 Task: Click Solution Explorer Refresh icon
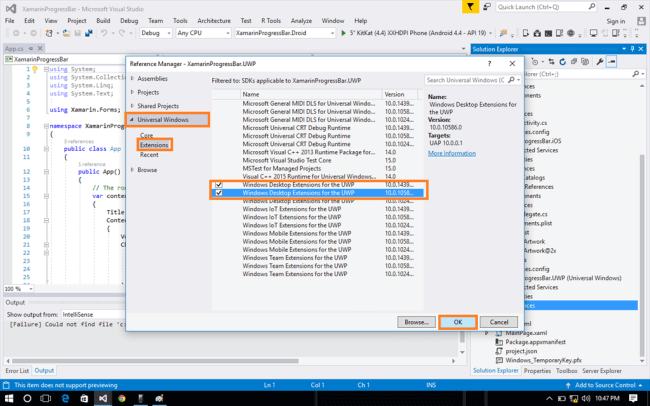562,62
